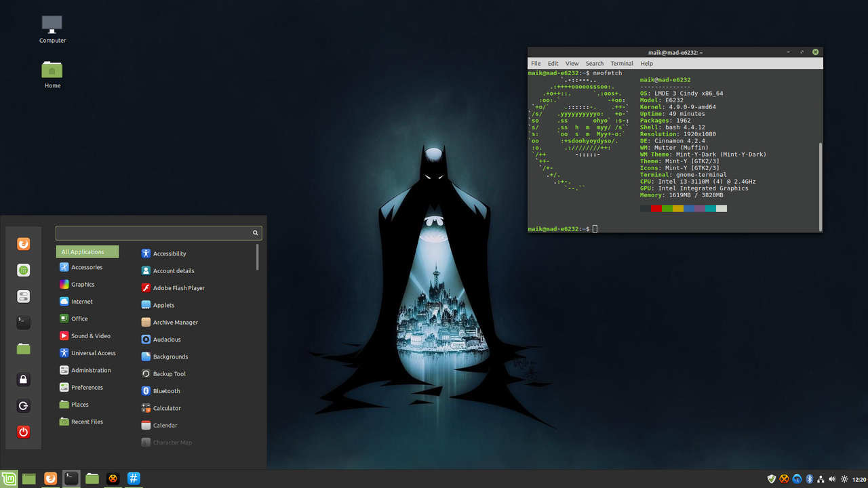Open the terminal Edit menu

coord(553,63)
